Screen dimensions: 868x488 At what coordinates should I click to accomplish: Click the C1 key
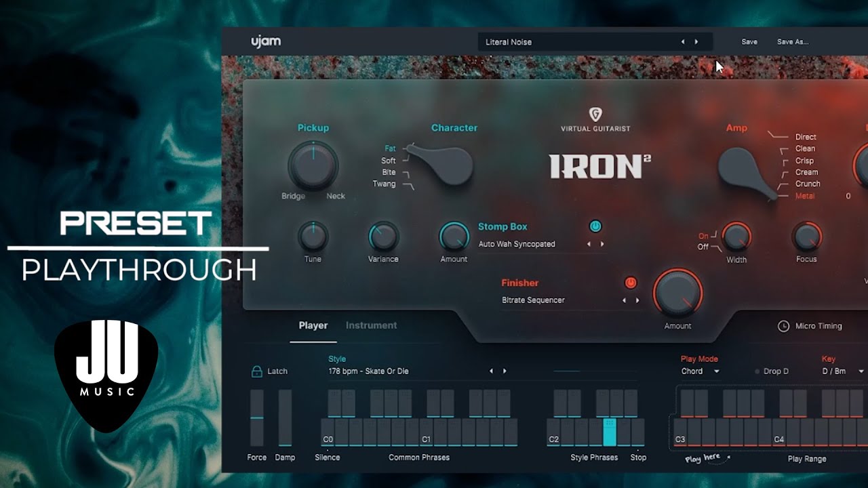point(426,432)
